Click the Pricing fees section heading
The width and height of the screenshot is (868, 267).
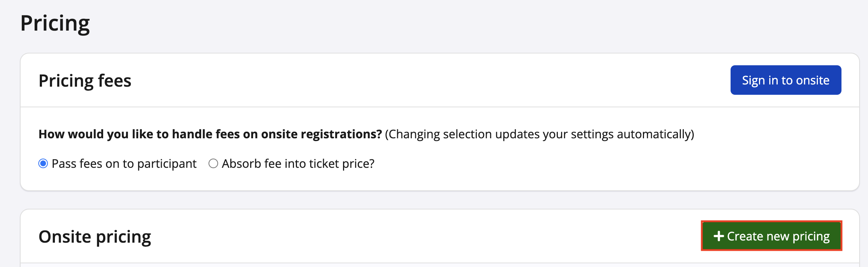[x=85, y=80]
